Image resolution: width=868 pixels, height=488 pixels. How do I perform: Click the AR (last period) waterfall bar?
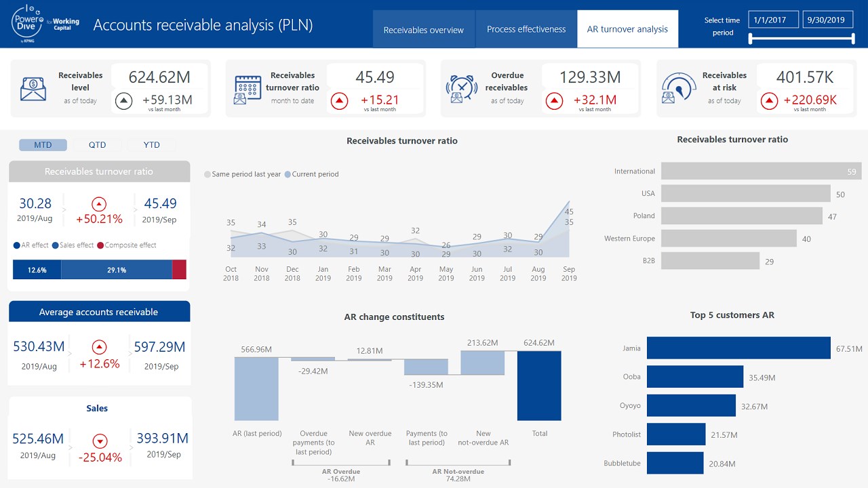tap(256, 389)
